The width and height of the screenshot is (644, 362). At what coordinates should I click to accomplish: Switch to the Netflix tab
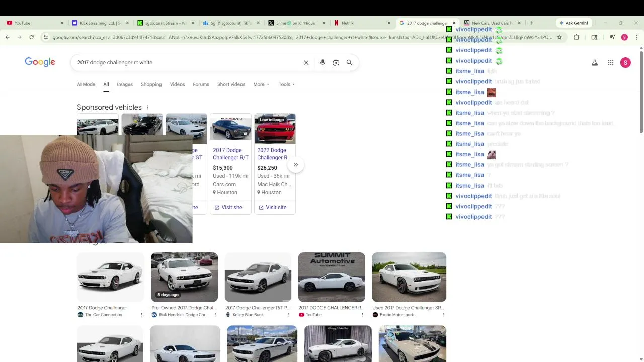(362, 23)
